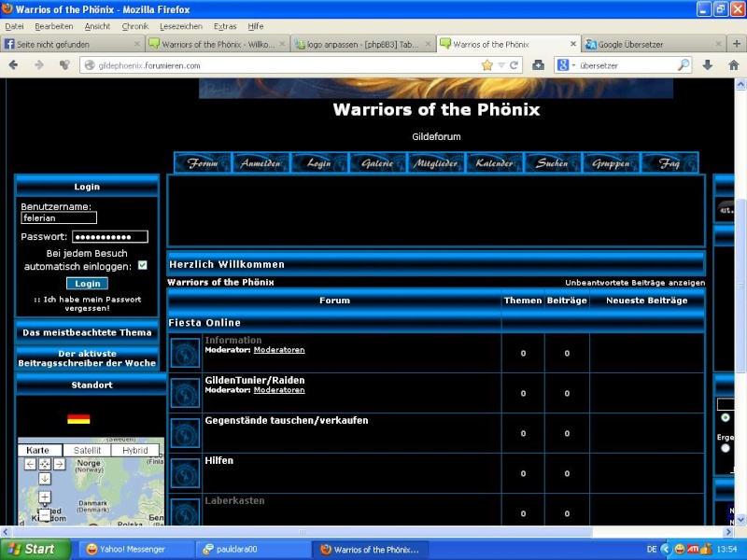Open the Hilfe menu
The image size is (747, 560).
255,26
